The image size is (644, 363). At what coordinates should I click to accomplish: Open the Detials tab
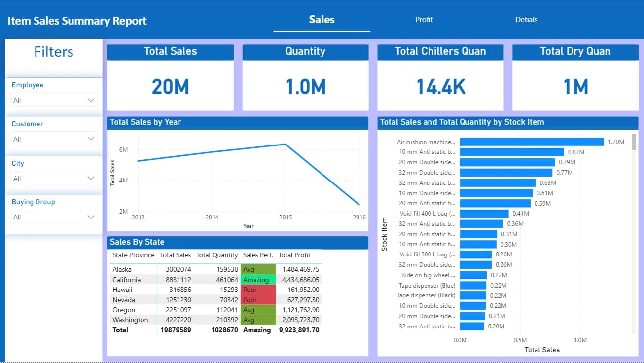[526, 20]
